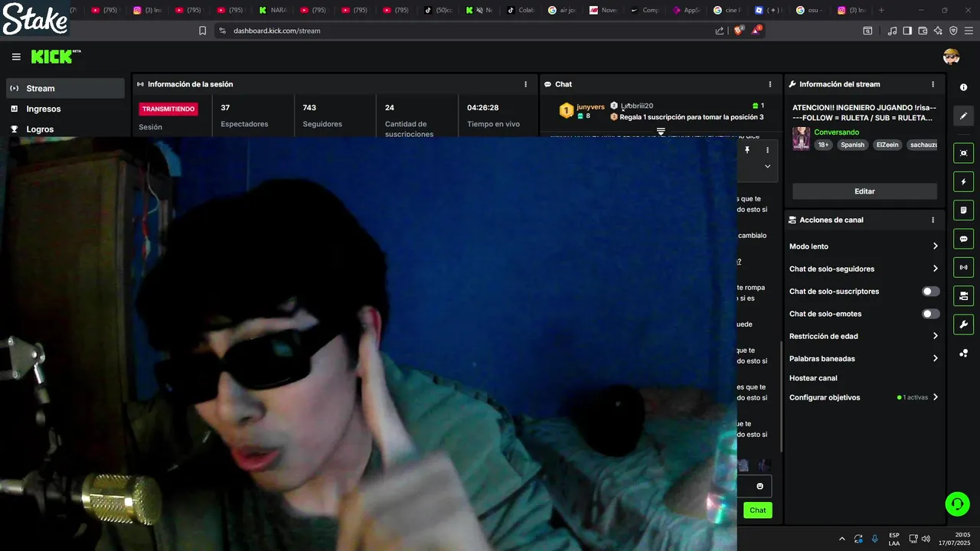This screenshot has height=551, width=980.
Task: Click the green Chat send button
Action: (757, 510)
